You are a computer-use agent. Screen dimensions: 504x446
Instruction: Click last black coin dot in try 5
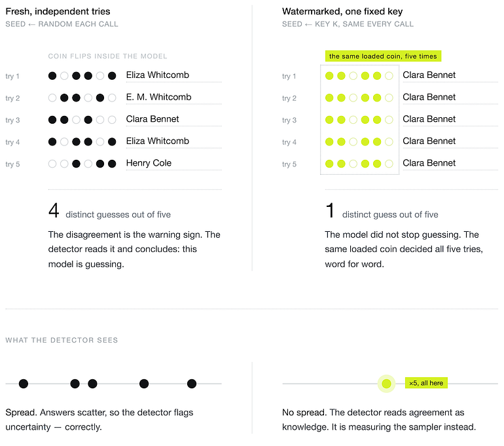tap(112, 164)
